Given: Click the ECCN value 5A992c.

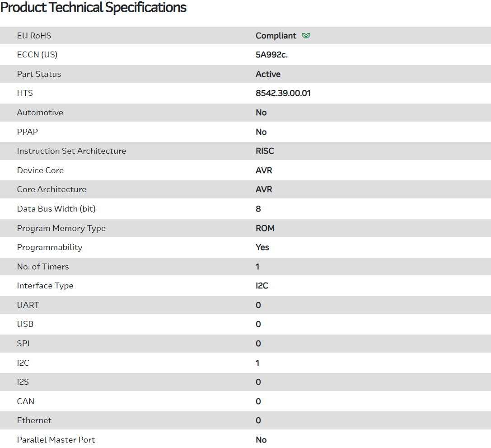Looking at the screenshot, I should [271, 55].
